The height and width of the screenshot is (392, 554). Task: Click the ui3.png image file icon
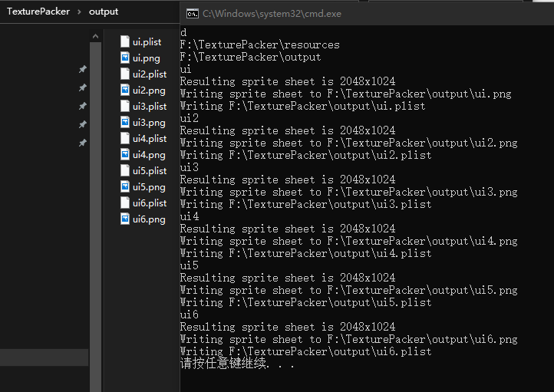tap(125, 122)
